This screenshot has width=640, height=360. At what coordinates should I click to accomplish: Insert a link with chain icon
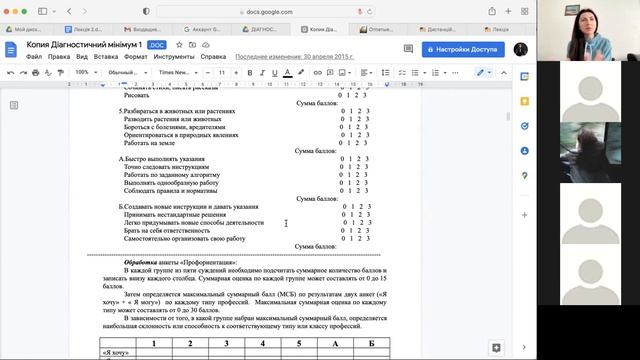tap(317, 73)
